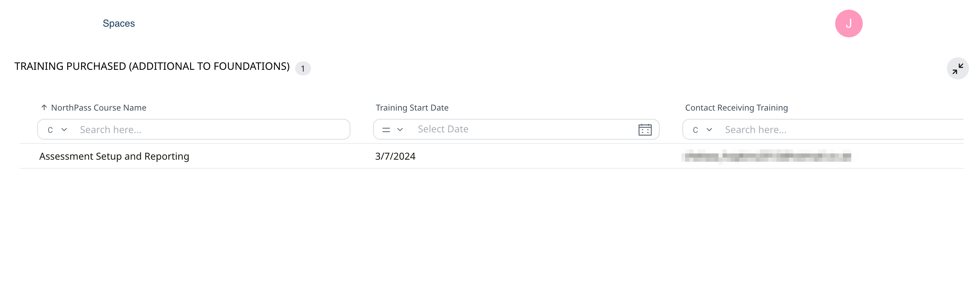Click the sort arrow beside NorthPass Course Name

pos(44,108)
